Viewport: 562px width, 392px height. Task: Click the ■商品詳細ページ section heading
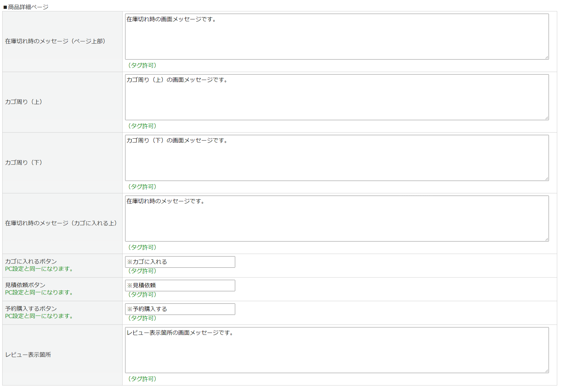26,7
